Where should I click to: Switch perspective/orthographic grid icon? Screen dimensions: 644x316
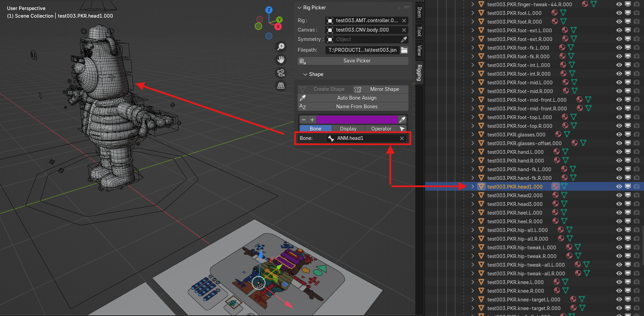click(x=281, y=85)
